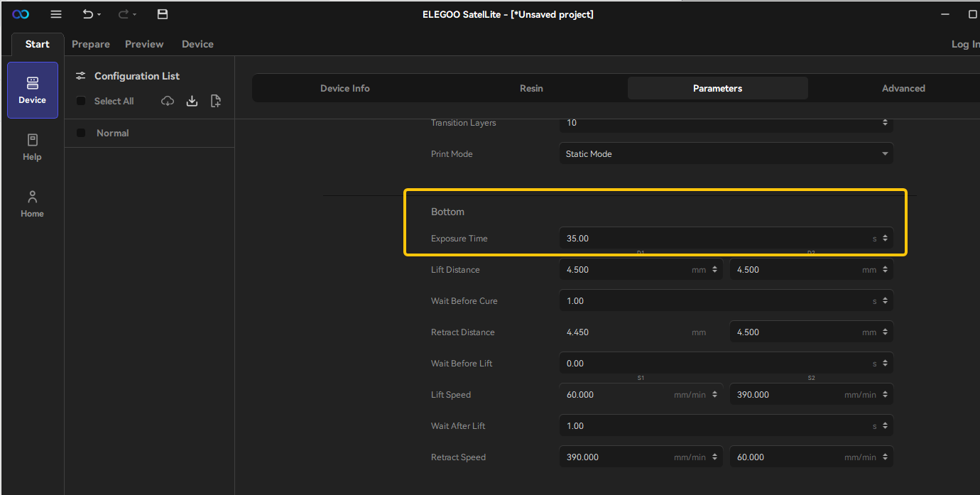This screenshot has width=980, height=495.
Task: Switch to the Prepare tab
Action: point(91,44)
